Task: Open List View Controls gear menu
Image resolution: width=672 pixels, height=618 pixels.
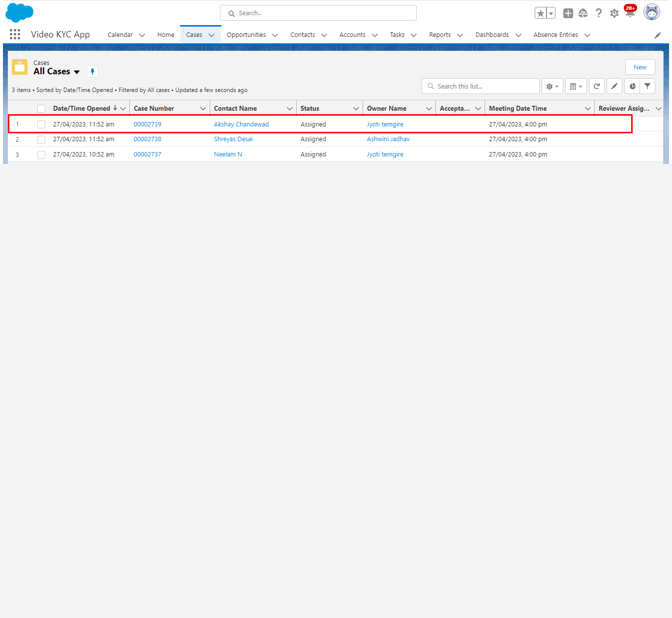Action: (x=552, y=86)
